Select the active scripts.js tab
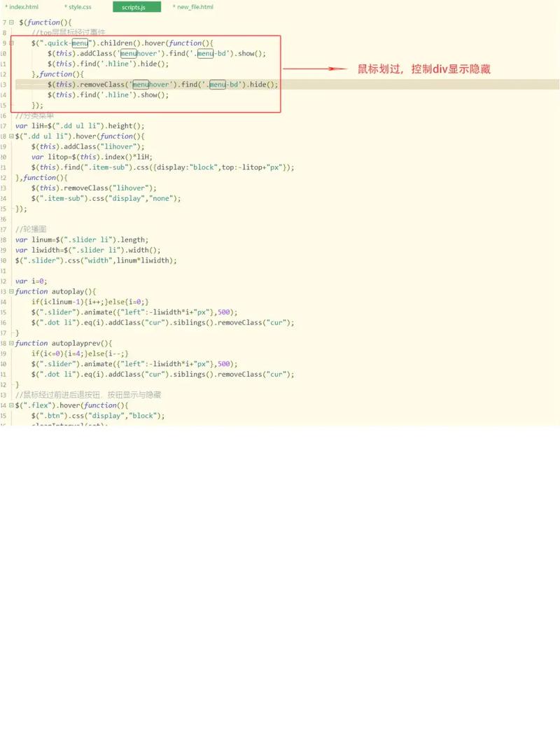This screenshot has height=747, width=560. tap(137, 7)
